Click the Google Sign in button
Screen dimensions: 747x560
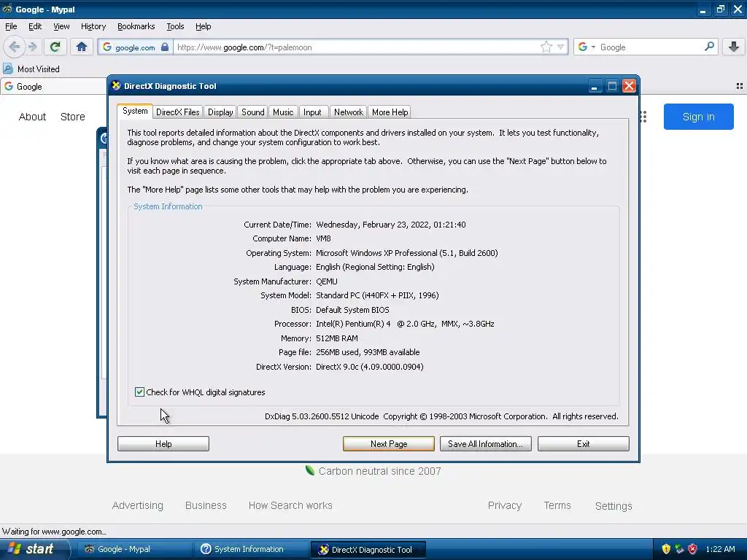698,117
